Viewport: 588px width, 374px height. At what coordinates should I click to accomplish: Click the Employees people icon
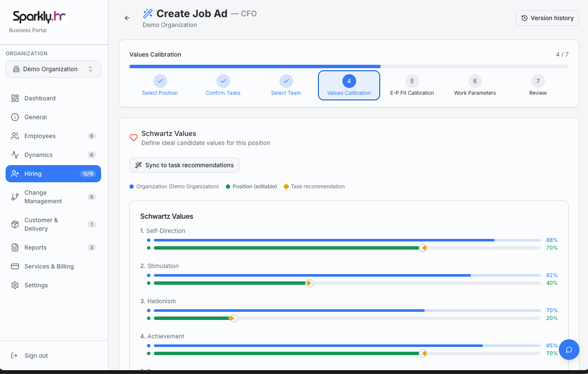coord(15,136)
